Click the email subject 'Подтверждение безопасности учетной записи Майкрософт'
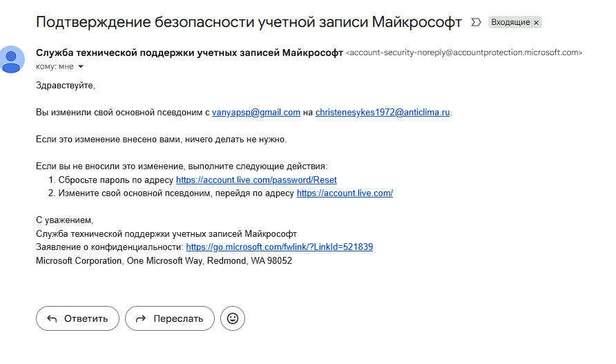616x364 pixels. pos(249,22)
